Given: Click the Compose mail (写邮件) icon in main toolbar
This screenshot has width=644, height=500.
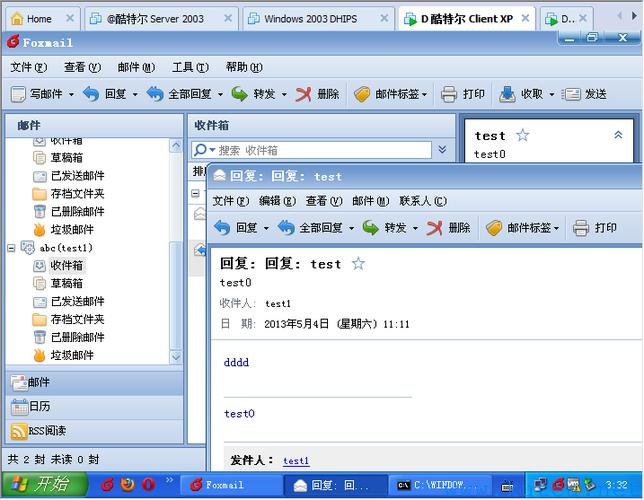Looking at the screenshot, I should point(19,94).
